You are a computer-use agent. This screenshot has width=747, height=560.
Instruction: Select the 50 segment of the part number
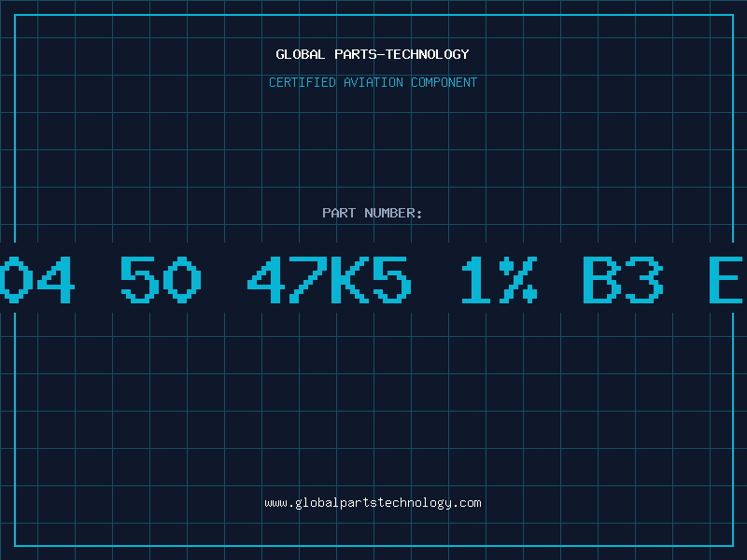[161, 280]
